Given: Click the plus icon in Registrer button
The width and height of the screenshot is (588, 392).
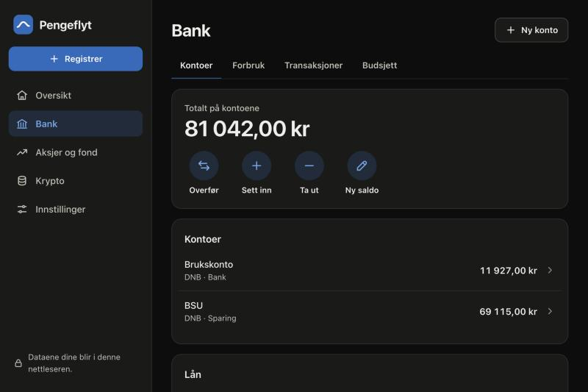Looking at the screenshot, I should click(x=54, y=59).
